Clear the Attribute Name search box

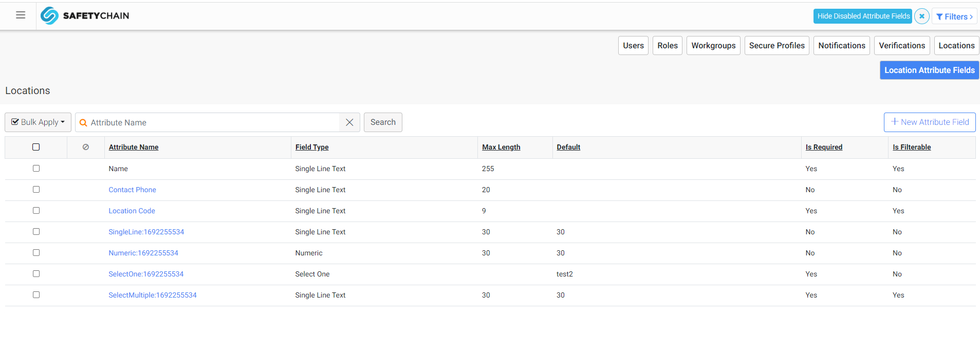point(349,122)
